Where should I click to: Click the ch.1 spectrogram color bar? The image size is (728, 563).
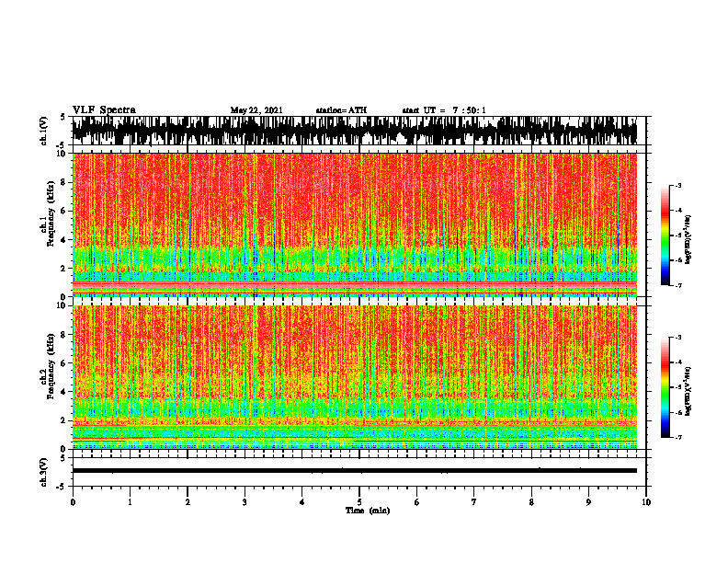(x=665, y=236)
